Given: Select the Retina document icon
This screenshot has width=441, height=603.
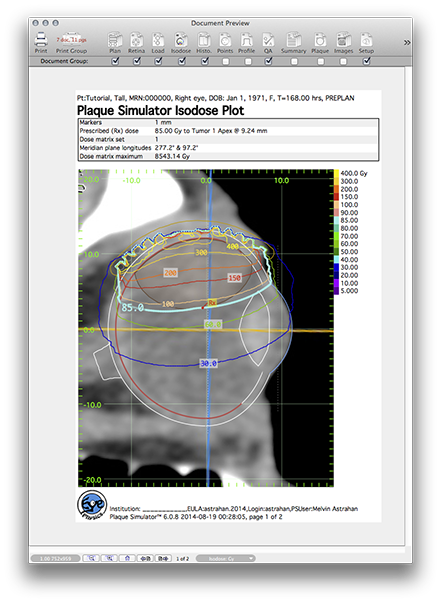Looking at the screenshot, I should [136, 40].
